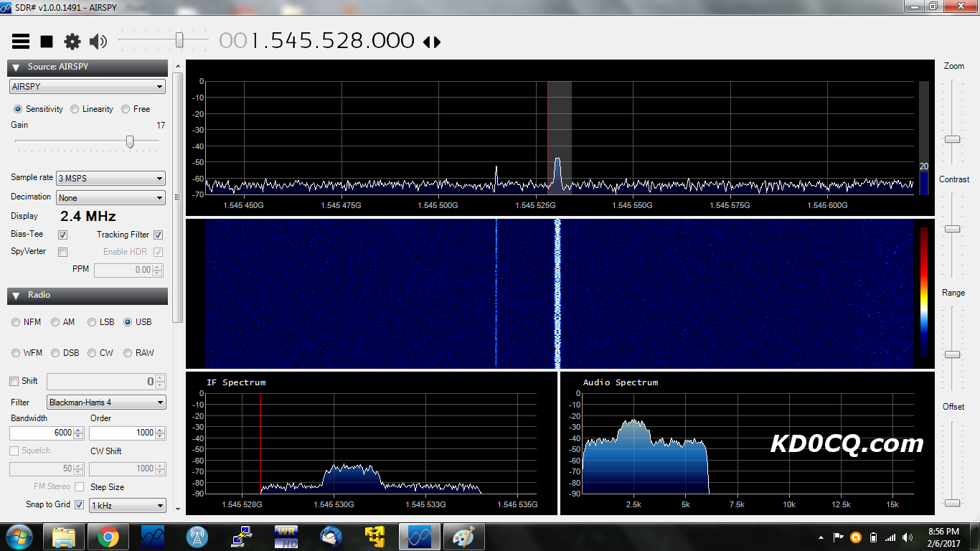980x551 pixels.
Task: Stop the radio with the stop button
Action: [47, 42]
